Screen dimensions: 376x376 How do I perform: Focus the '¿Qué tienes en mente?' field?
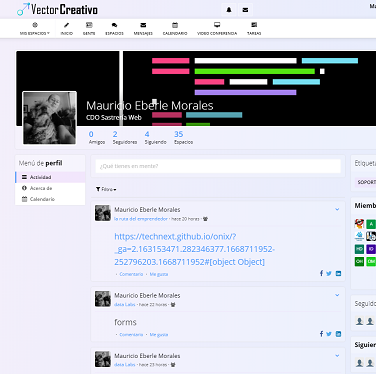[218, 166]
